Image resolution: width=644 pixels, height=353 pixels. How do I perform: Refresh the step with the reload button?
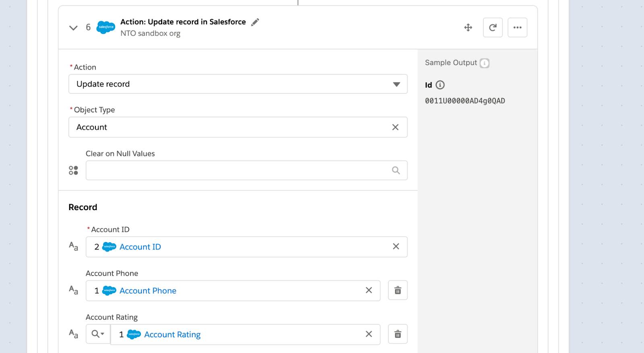(x=493, y=27)
